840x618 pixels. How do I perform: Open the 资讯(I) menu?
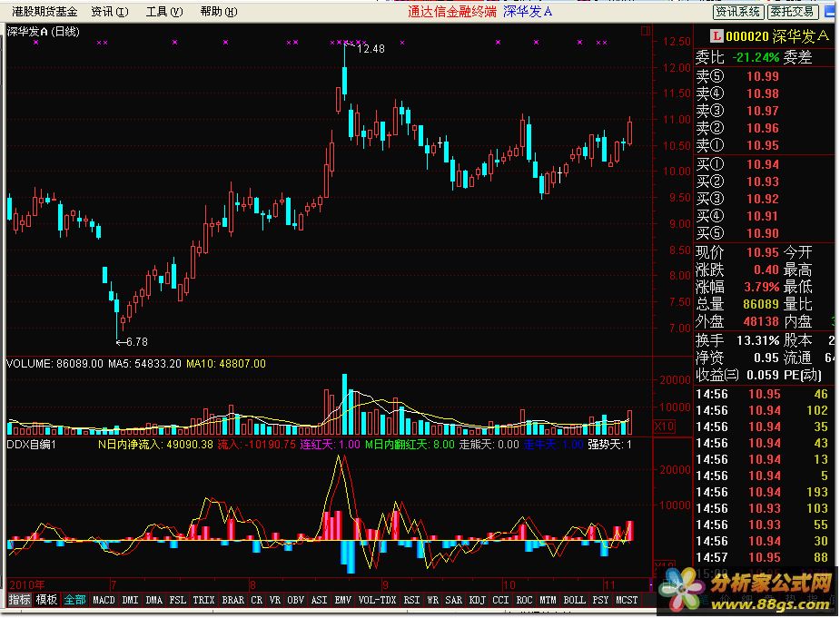pyautogui.click(x=110, y=11)
